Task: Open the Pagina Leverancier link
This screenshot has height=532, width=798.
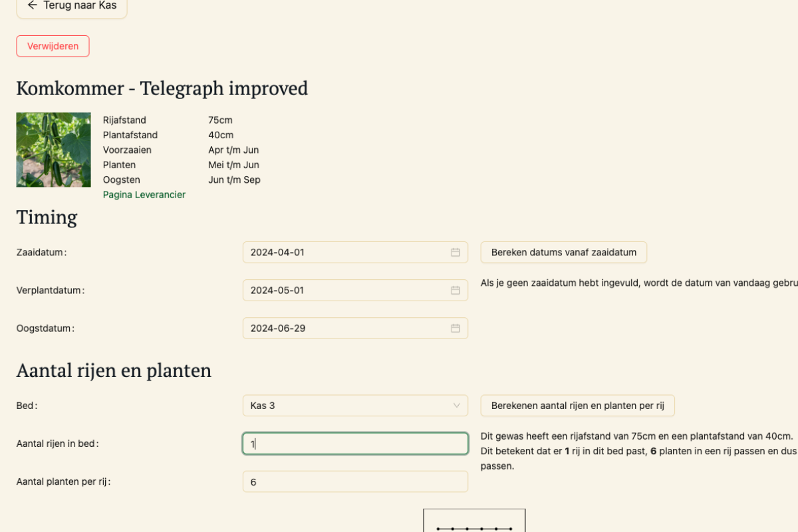Action: click(144, 195)
